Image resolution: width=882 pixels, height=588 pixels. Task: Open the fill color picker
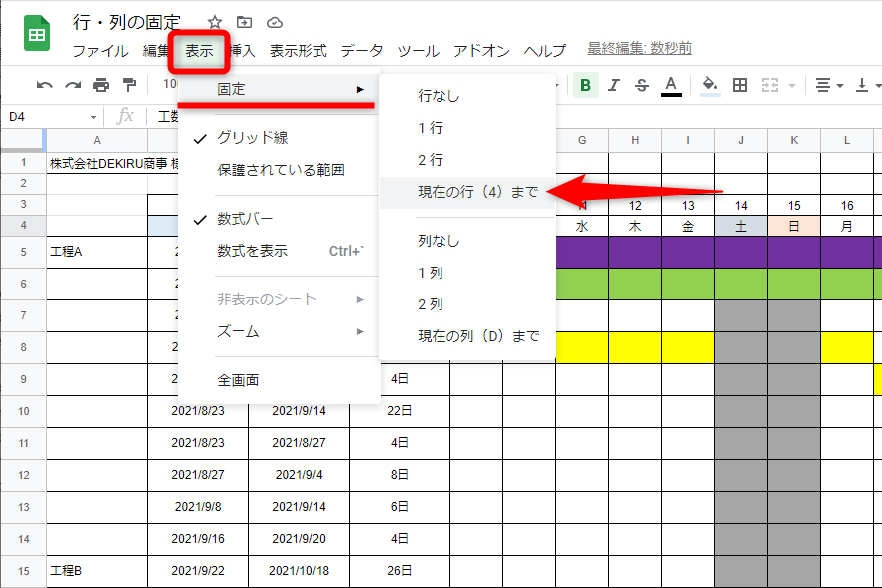(710, 85)
